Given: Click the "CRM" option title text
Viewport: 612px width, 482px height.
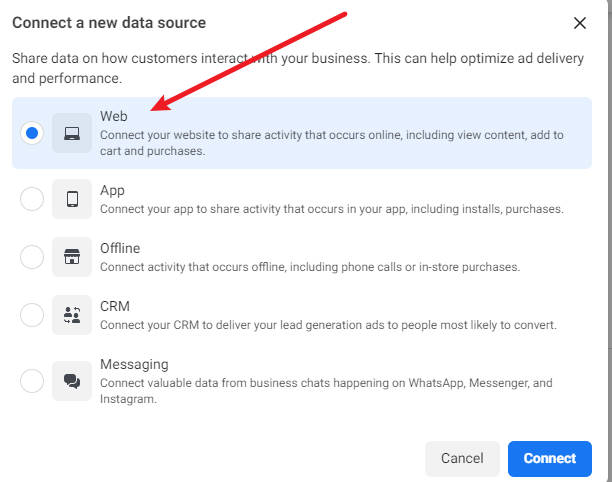Looking at the screenshot, I should (115, 306).
